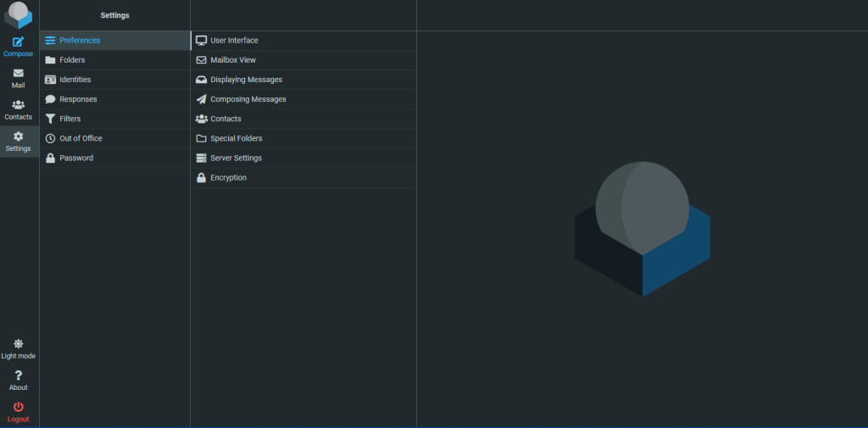This screenshot has height=428, width=868.
Task: Select Composing Messages preferences
Action: (248, 99)
